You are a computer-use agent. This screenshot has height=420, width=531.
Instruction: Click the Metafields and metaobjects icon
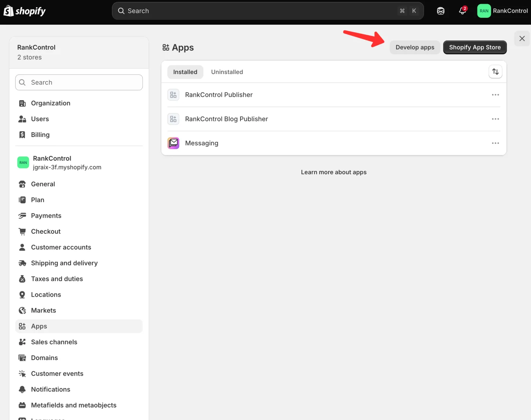pos(22,406)
